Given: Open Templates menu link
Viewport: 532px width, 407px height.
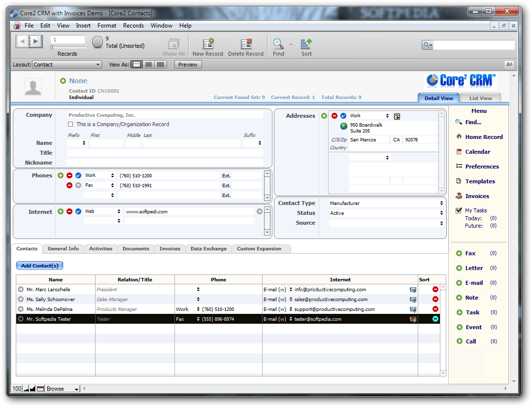Looking at the screenshot, I should pyautogui.click(x=480, y=181).
